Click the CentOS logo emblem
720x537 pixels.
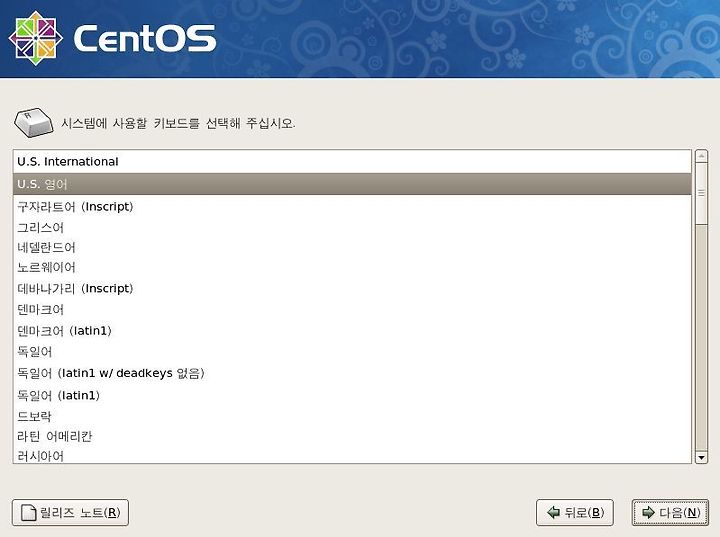pos(36,38)
